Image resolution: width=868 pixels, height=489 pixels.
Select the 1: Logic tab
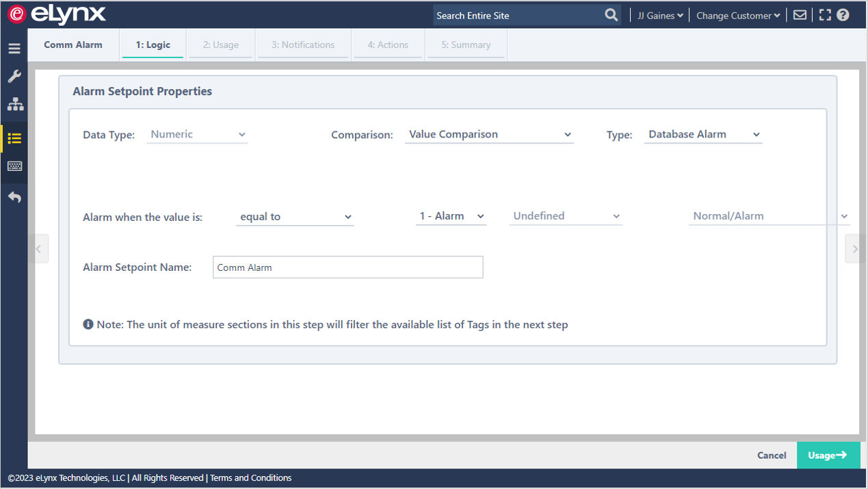point(153,44)
